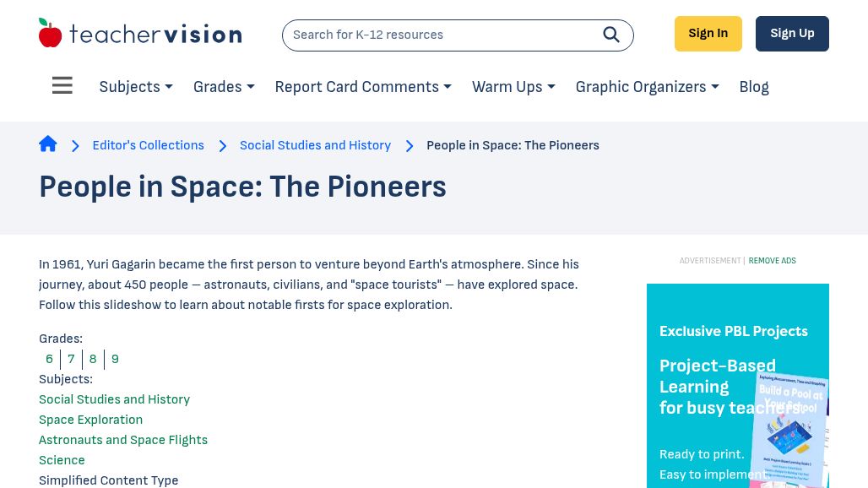The height and width of the screenshot is (488, 868).
Task: Click the TeacherVision apple logo
Action: click(51, 34)
